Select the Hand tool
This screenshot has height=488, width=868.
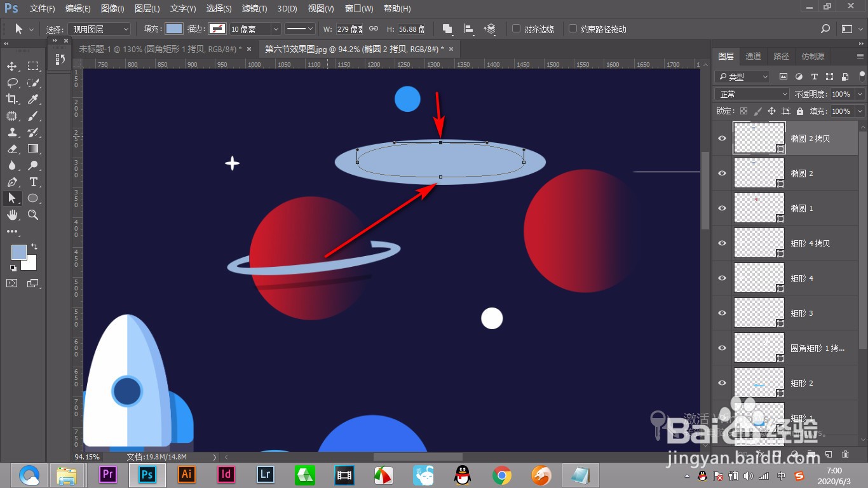[11, 215]
